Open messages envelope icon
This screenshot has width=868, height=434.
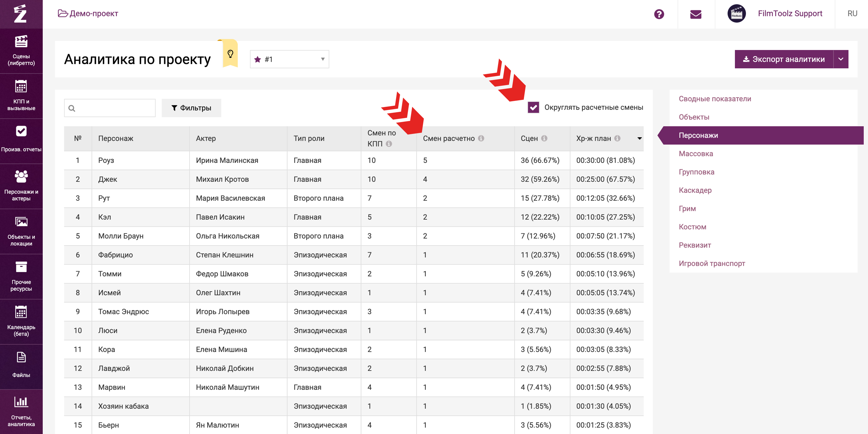pyautogui.click(x=696, y=14)
